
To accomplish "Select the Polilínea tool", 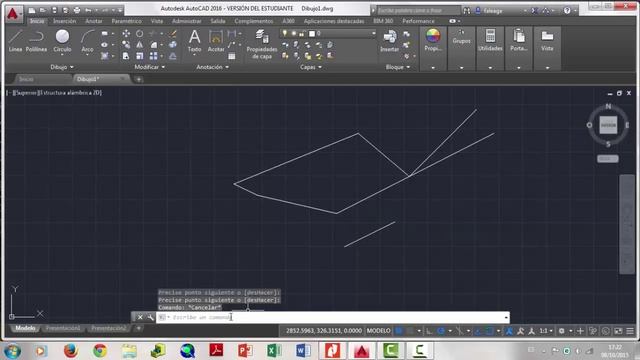I will (36, 41).
